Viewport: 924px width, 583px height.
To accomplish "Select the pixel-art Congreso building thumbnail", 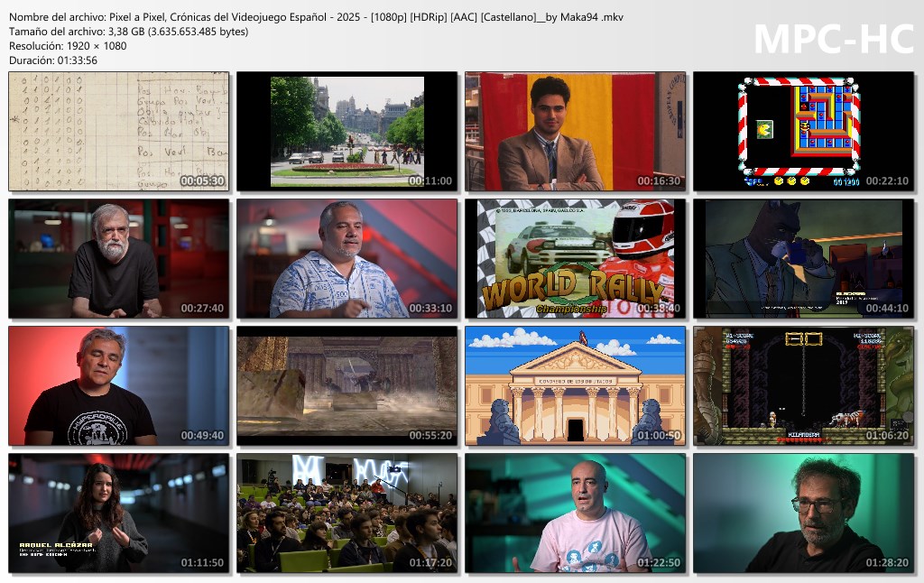I will [575, 386].
